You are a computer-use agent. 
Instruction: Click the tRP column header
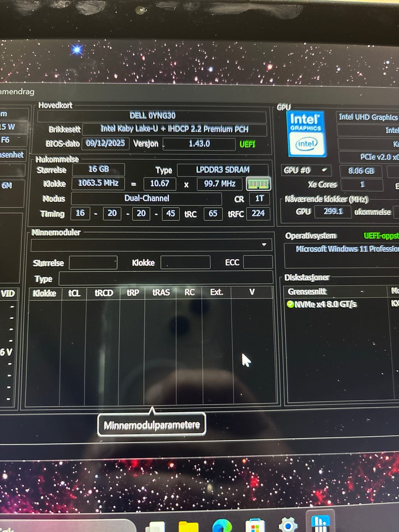[133, 293]
